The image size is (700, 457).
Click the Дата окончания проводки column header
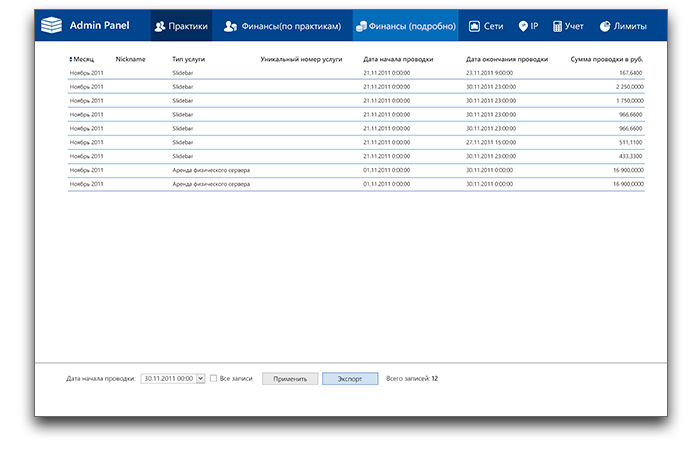tap(506, 59)
